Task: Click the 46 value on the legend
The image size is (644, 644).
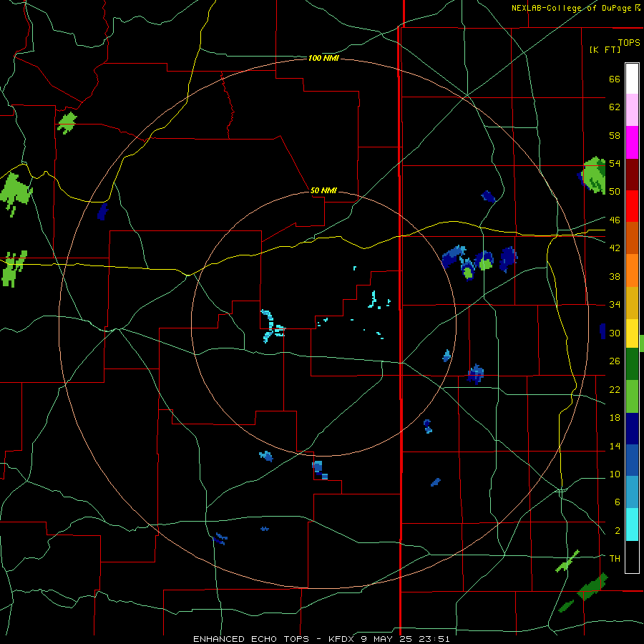Action: point(615,220)
